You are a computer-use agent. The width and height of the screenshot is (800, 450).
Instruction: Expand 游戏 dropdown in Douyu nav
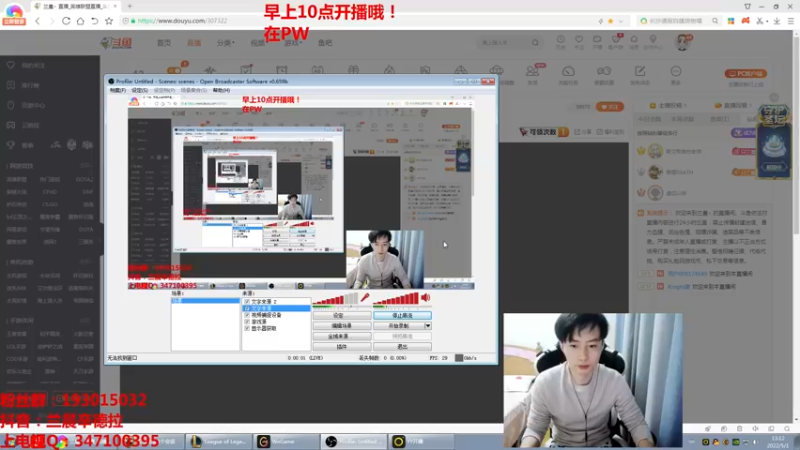point(293,43)
